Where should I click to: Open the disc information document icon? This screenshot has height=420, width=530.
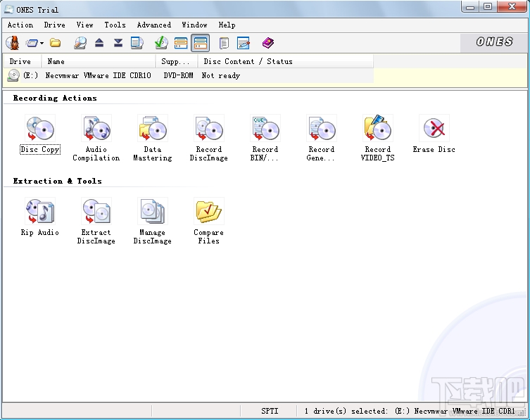pyautogui.click(x=137, y=43)
